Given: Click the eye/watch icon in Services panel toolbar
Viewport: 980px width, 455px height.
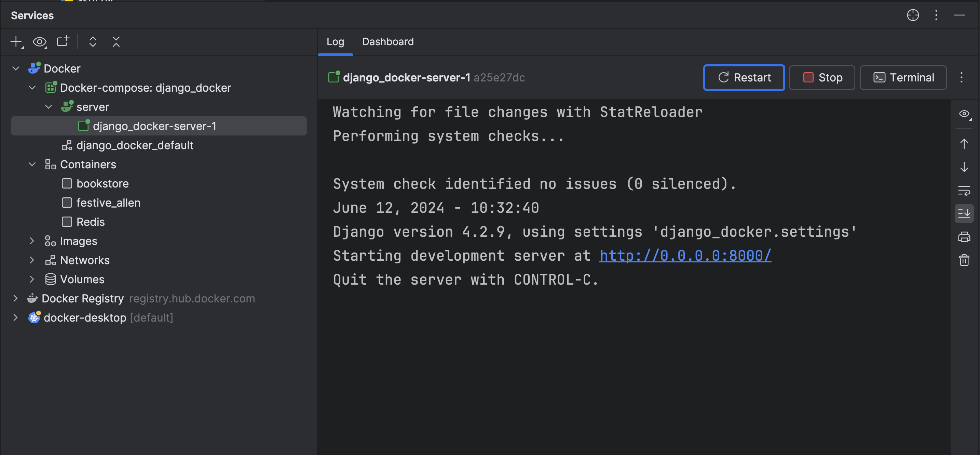Looking at the screenshot, I should pyautogui.click(x=39, y=42).
